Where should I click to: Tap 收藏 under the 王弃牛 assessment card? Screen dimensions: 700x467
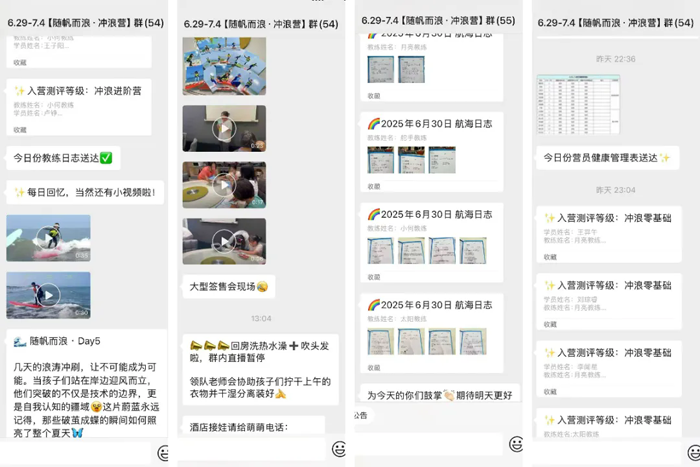[550, 257]
